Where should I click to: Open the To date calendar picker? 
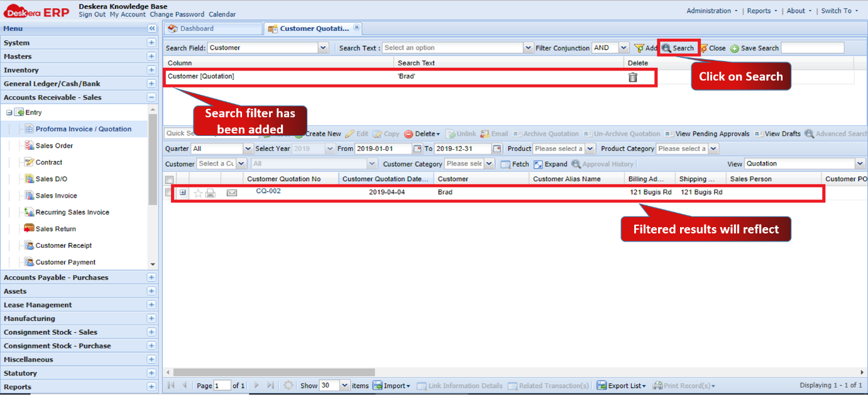pyautogui.click(x=497, y=148)
